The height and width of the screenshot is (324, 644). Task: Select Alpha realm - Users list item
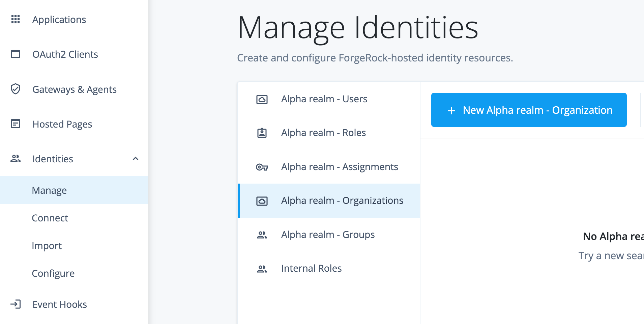point(329,99)
